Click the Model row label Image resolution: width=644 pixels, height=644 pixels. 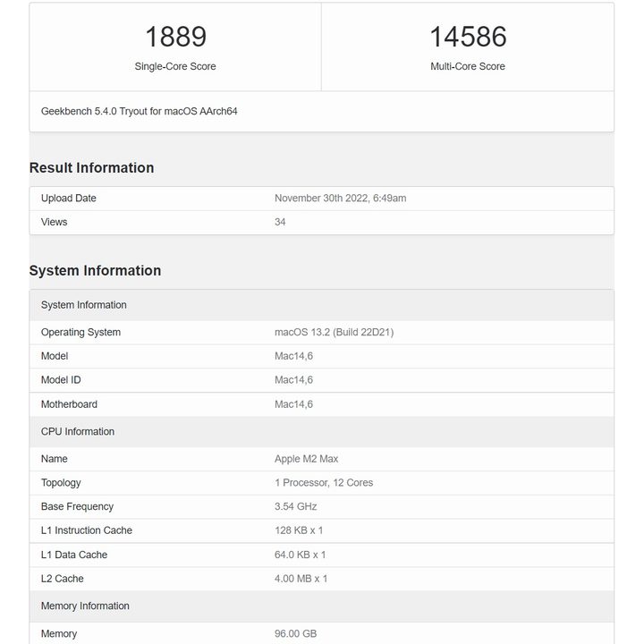pyautogui.click(x=55, y=356)
